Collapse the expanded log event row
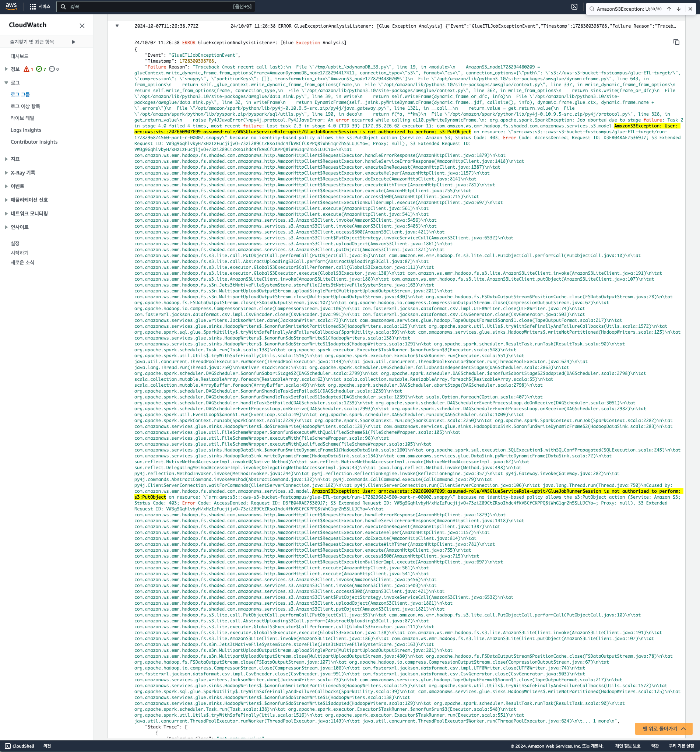The height and width of the screenshot is (752, 700). click(117, 26)
